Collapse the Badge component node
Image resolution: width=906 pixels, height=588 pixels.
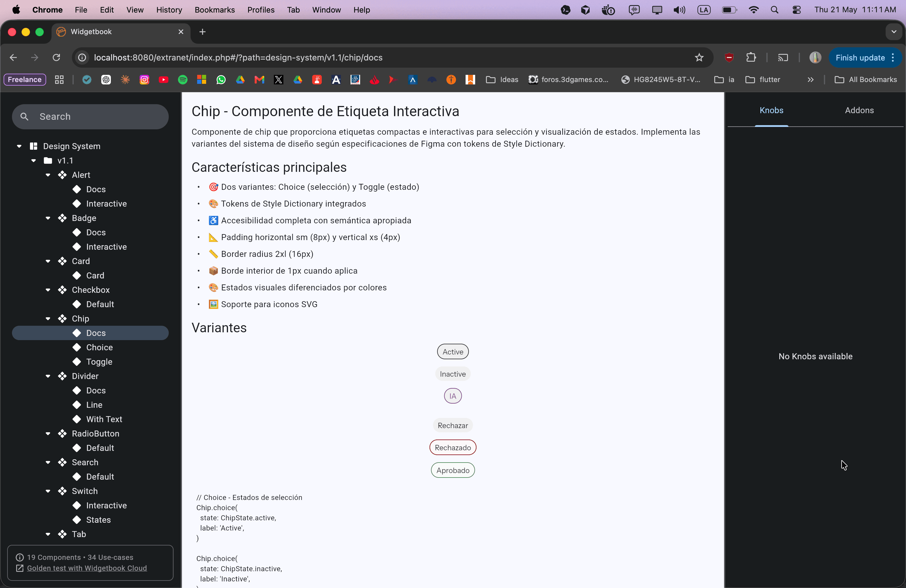(48, 218)
